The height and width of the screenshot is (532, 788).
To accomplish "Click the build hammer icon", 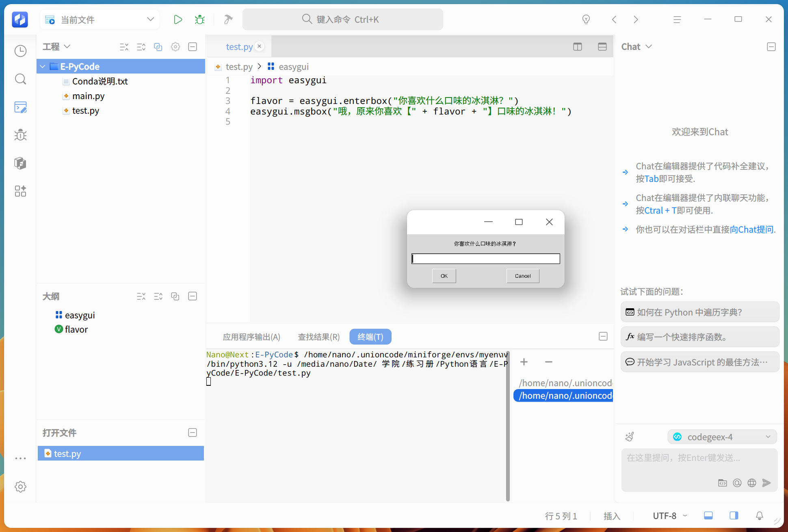I will tap(228, 19).
